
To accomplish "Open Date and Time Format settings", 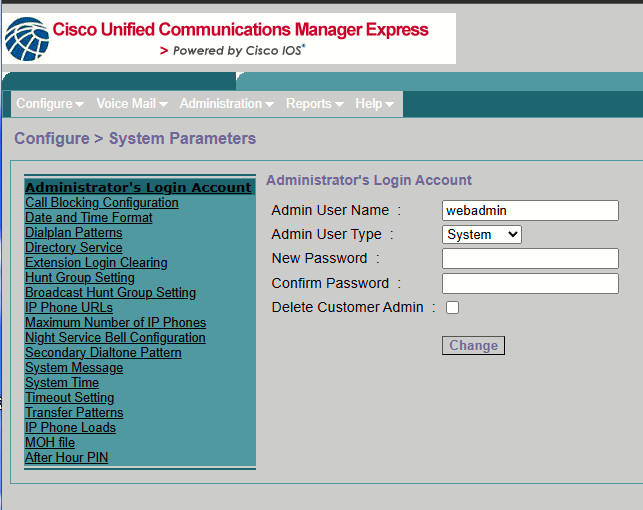I will [x=89, y=217].
